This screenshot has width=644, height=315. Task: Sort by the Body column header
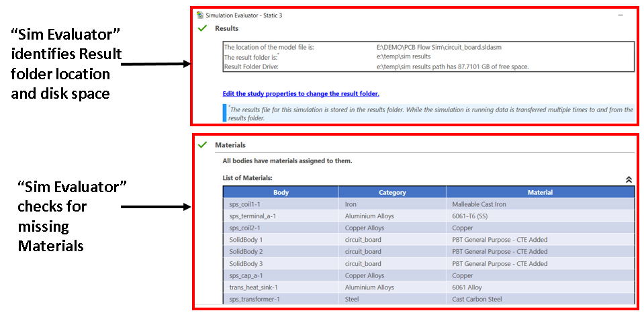coord(281,192)
